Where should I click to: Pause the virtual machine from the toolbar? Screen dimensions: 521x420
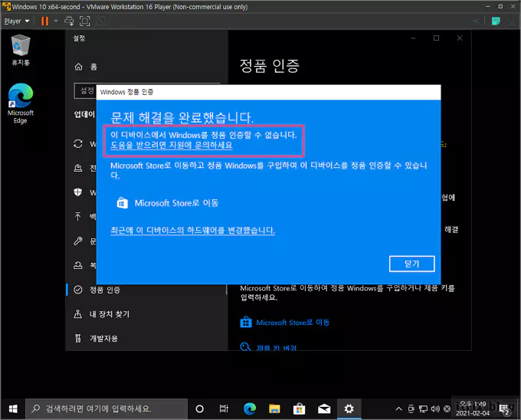(x=44, y=21)
